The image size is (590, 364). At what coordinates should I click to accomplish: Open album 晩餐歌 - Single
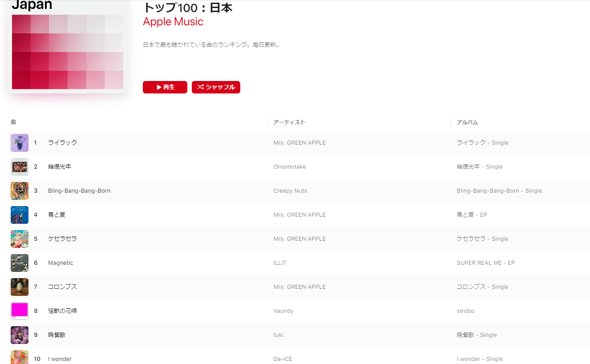tap(477, 335)
